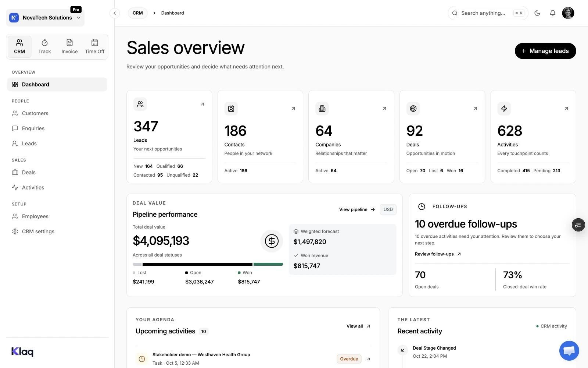The image size is (588, 368).
Task: Click the Companies card building icon
Action: (x=322, y=109)
